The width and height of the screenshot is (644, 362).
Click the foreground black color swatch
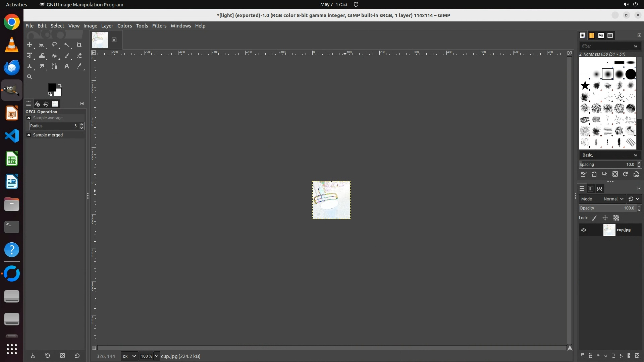(x=52, y=87)
